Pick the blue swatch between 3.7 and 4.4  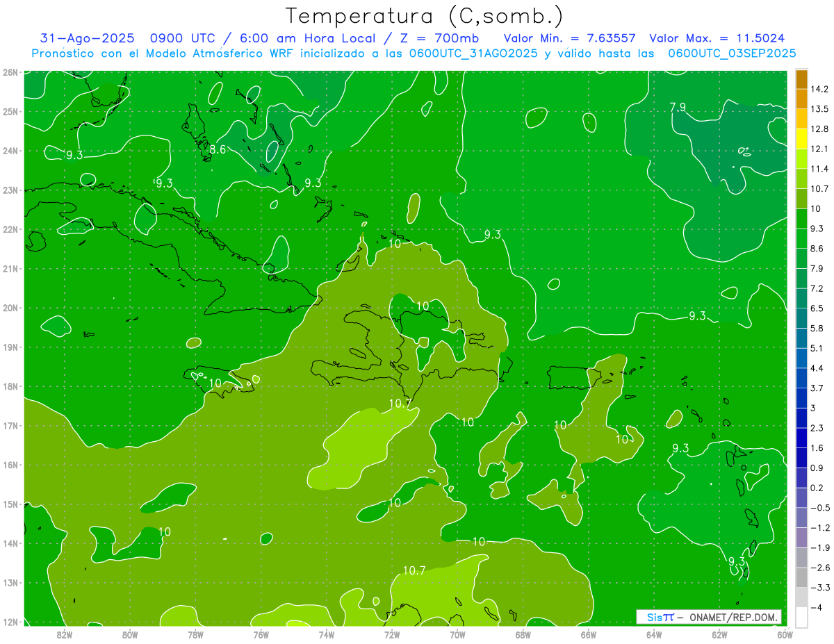click(x=801, y=378)
